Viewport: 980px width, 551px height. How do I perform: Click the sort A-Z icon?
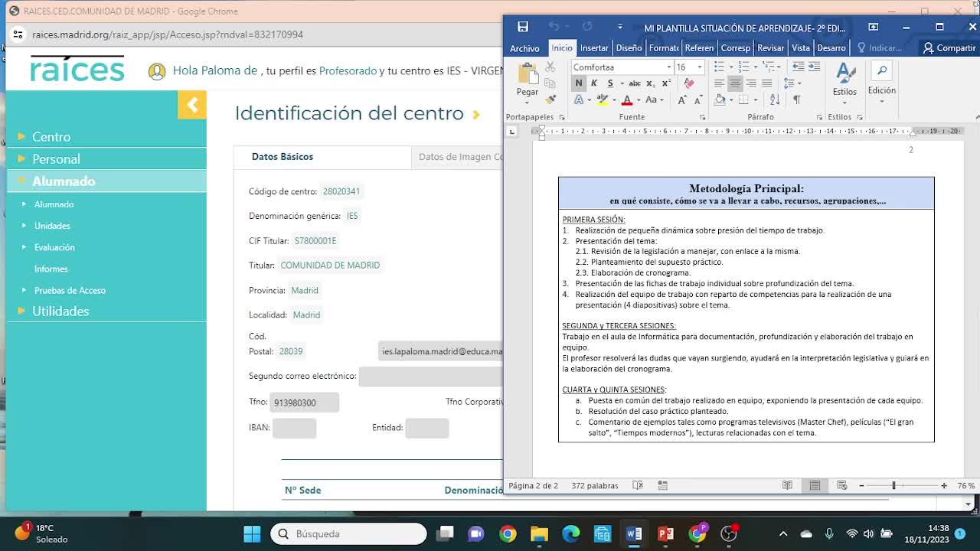(x=775, y=99)
